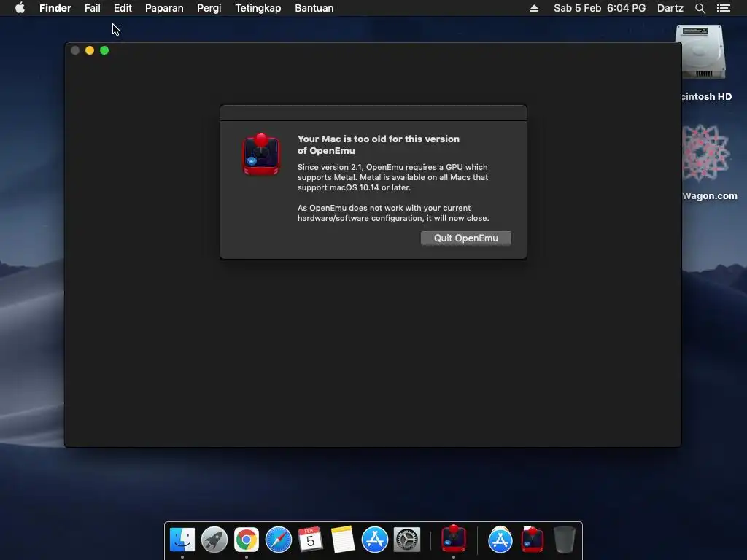Open the Tetingkap menu
Image resolution: width=747 pixels, height=560 pixels.
(x=258, y=8)
